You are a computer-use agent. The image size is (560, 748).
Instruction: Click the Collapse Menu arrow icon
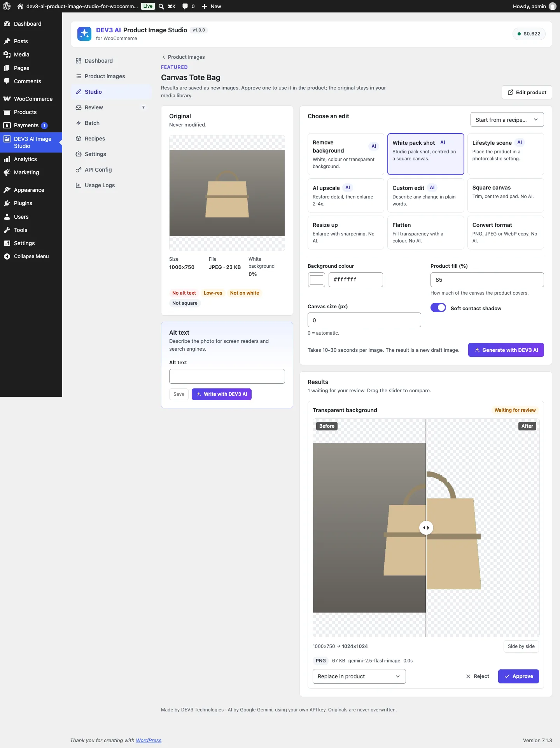[x=7, y=256]
